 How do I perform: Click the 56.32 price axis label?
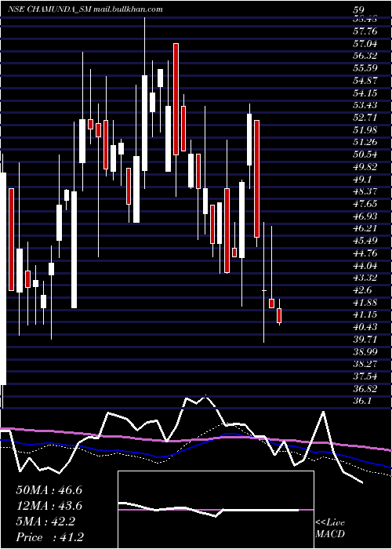click(365, 56)
